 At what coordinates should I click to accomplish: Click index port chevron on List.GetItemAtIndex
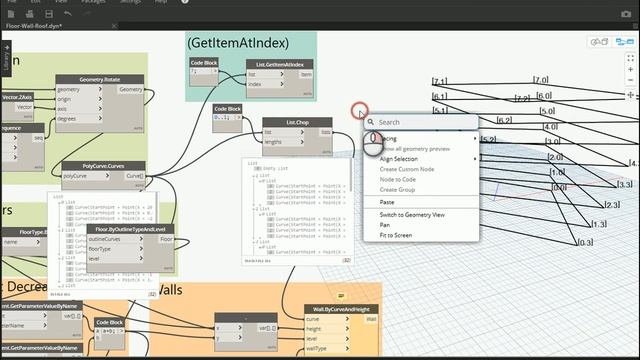click(x=282, y=84)
